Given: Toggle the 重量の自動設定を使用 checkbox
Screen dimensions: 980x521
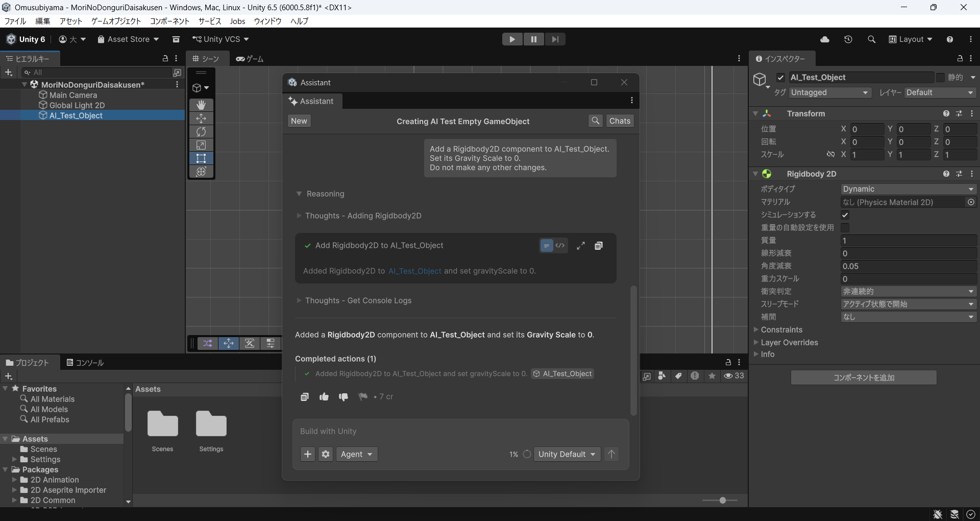Looking at the screenshot, I should (845, 228).
